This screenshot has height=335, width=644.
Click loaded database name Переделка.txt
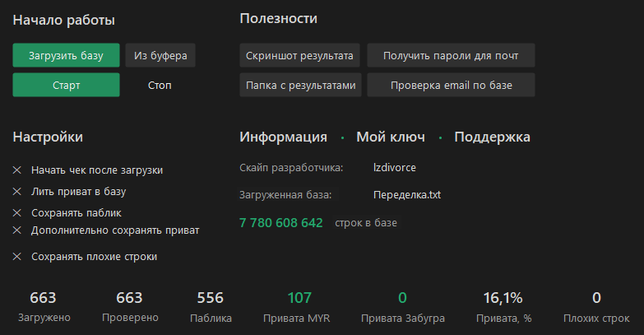(x=407, y=195)
